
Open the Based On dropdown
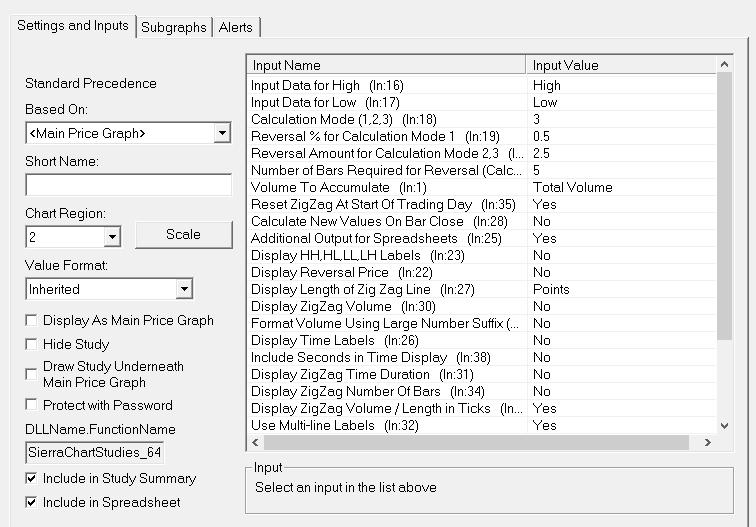(222, 133)
